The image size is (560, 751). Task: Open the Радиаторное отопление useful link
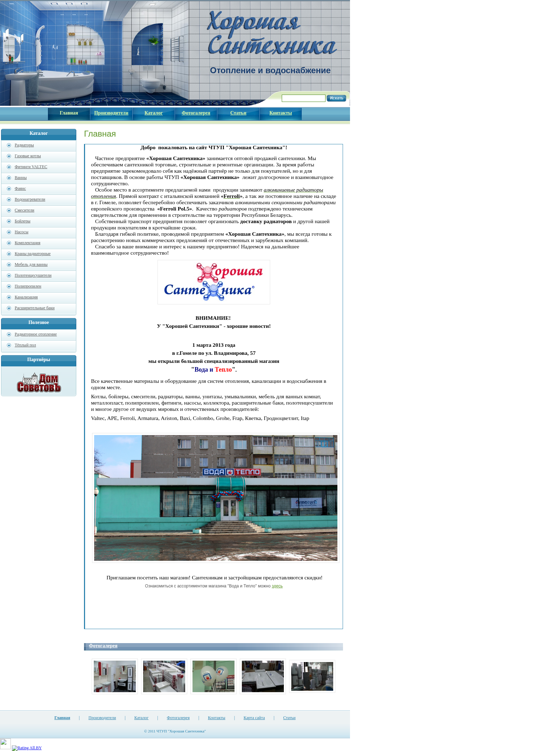click(36, 335)
